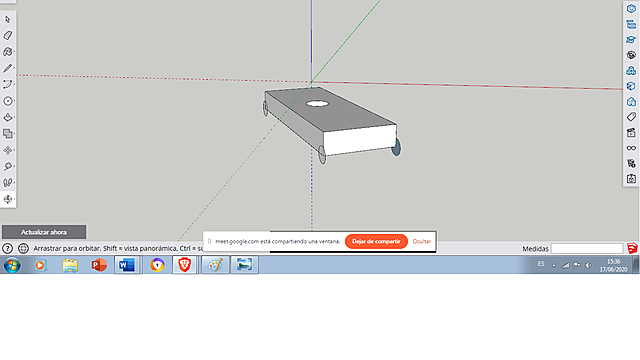Select the Eraser tool
Image resolution: width=640 pixels, height=360 pixels.
(8, 36)
